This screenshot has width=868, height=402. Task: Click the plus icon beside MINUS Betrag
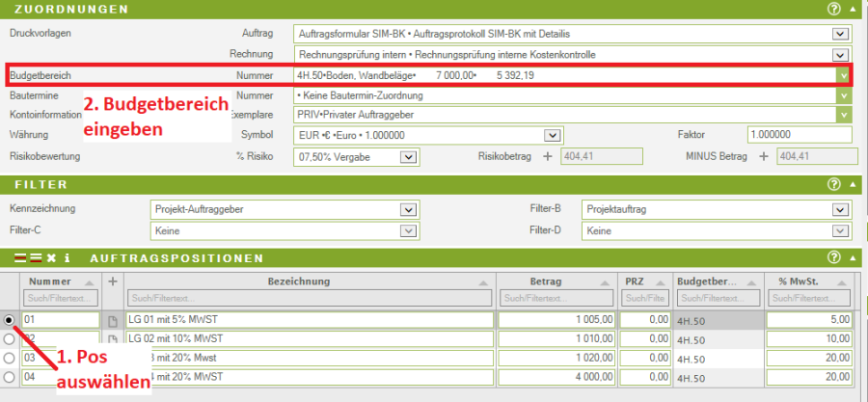(x=763, y=156)
